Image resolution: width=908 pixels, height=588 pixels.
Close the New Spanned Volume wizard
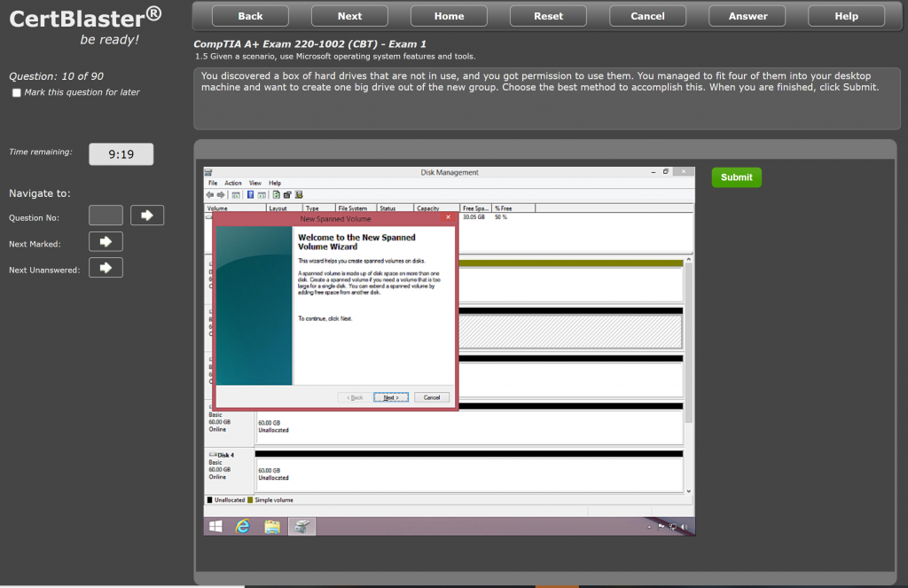448,218
